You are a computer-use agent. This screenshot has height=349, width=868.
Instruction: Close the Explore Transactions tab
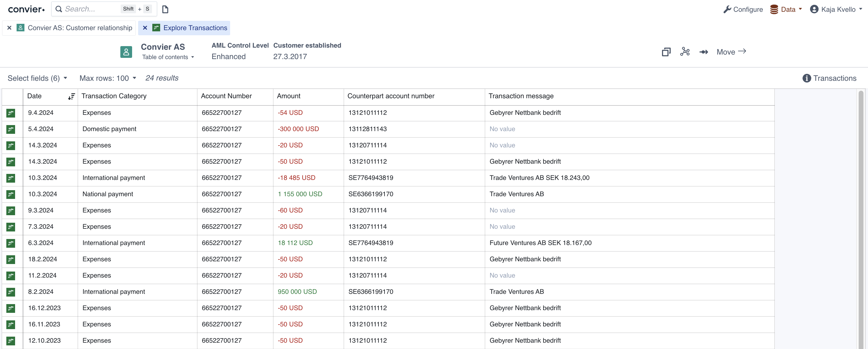[x=145, y=28]
